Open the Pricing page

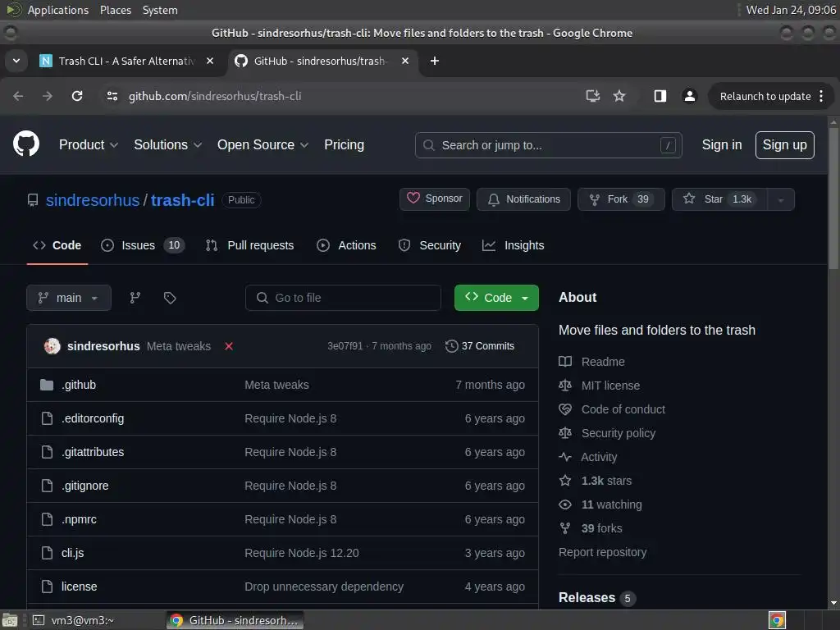tap(344, 144)
